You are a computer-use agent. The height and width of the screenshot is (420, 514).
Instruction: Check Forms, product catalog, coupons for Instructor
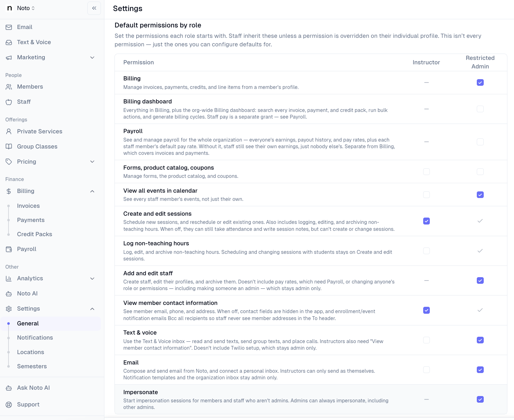[426, 172]
